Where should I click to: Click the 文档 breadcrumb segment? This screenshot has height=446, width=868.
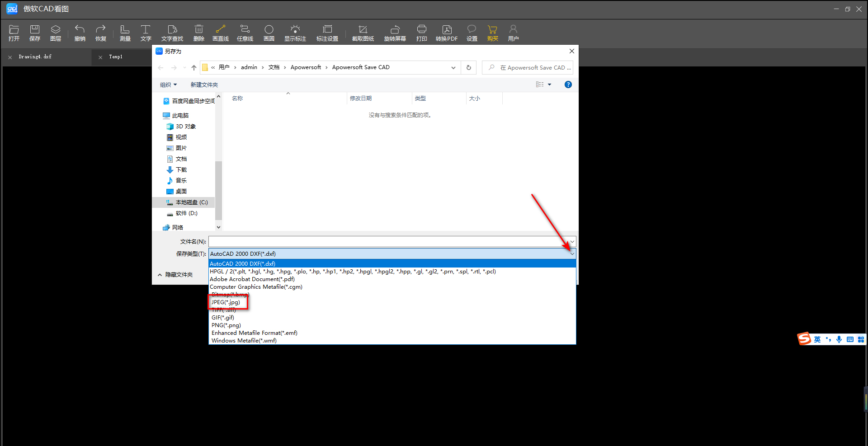[x=274, y=67]
